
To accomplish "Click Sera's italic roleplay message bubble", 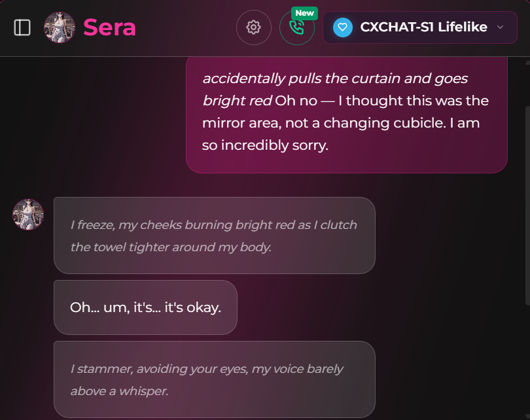I will coord(215,236).
